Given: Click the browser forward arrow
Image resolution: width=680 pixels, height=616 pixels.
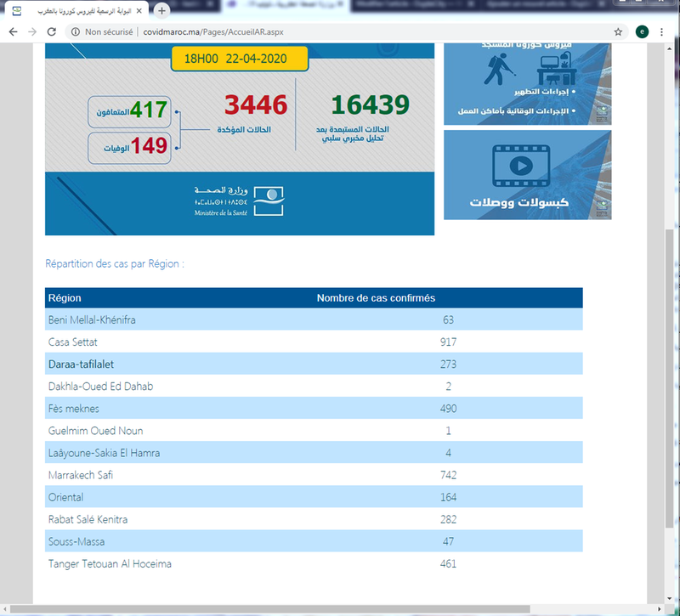Looking at the screenshot, I should pos(32,31).
